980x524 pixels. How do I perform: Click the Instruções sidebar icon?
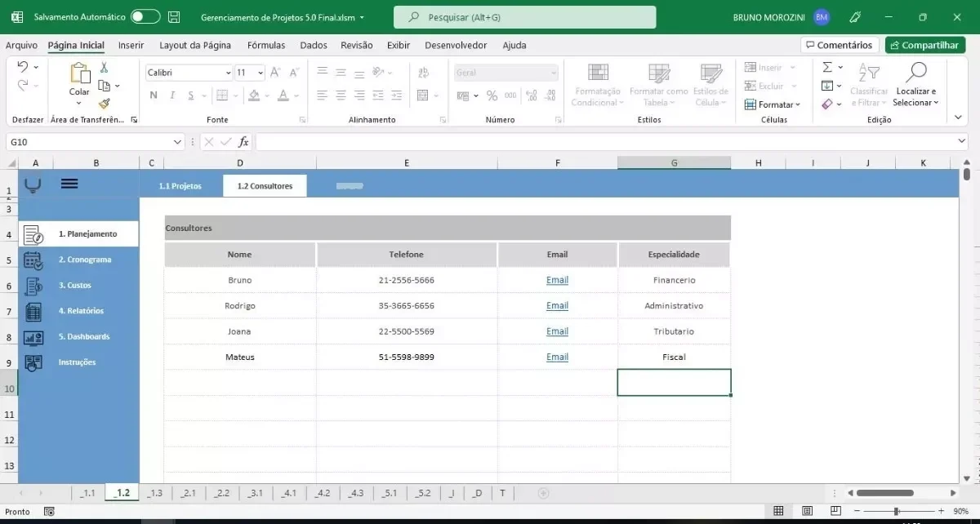point(33,362)
